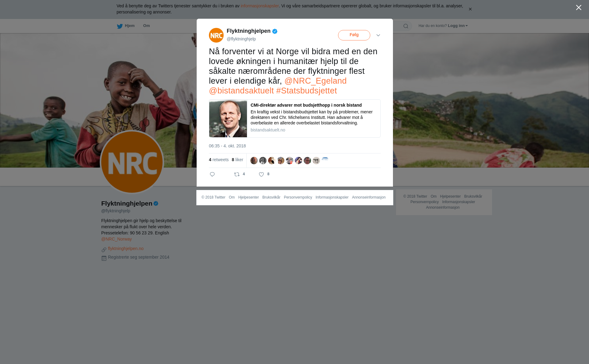Close the tweet overlay with large X
The width and height of the screenshot is (589, 364).
coord(579,8)
